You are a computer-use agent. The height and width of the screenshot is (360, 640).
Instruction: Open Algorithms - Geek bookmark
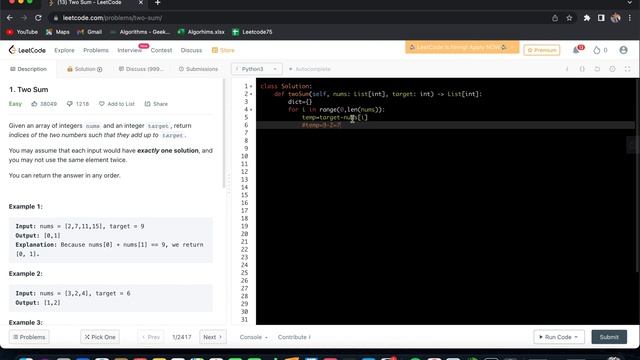tap(140, 32)
